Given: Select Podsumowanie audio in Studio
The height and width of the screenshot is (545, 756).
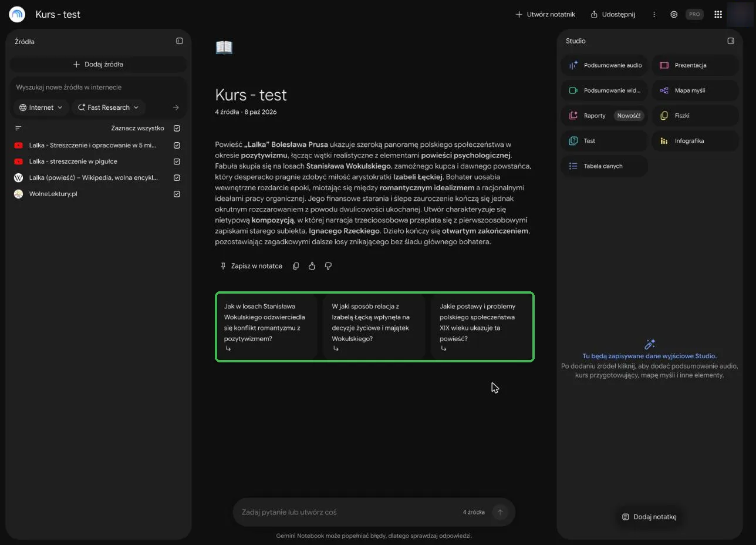Looking at the screenshot, I should click(605, 65).
